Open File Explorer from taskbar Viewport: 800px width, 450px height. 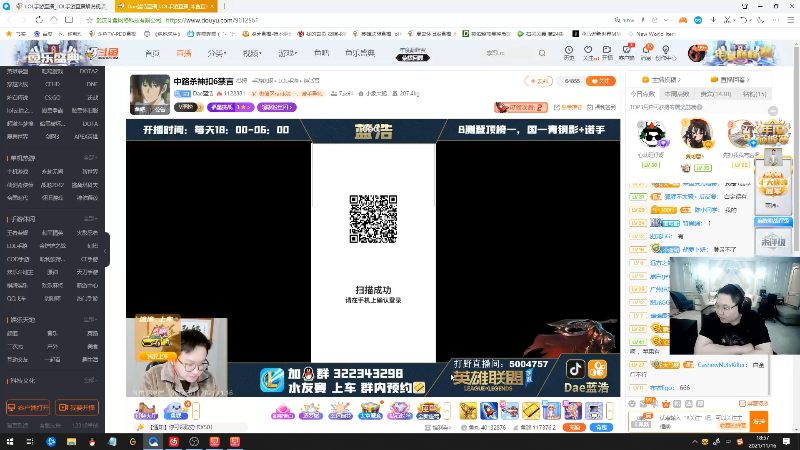pyautogui.click(x=71, y=441)
